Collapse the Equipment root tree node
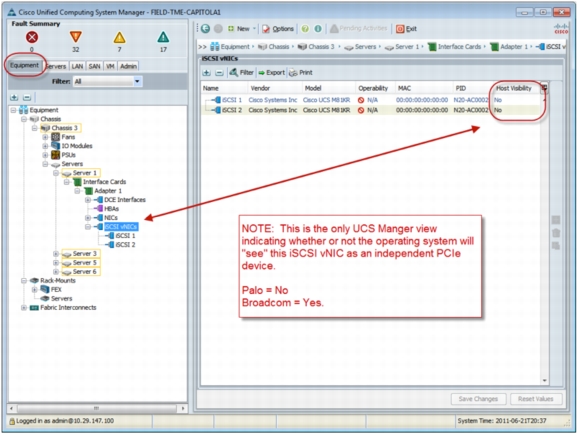Screen dimensions: 578x435 pyautogui.click(x=13, y=110)
